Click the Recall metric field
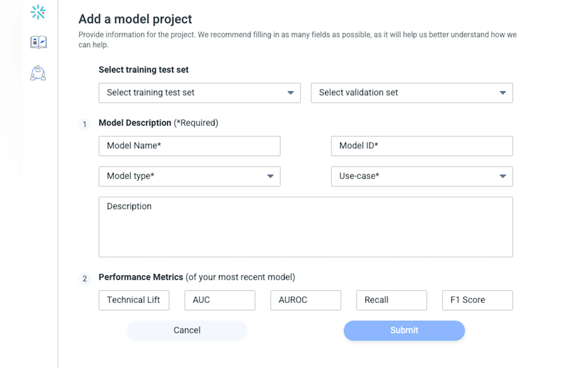Screen dimensions: 588x368 391,300
